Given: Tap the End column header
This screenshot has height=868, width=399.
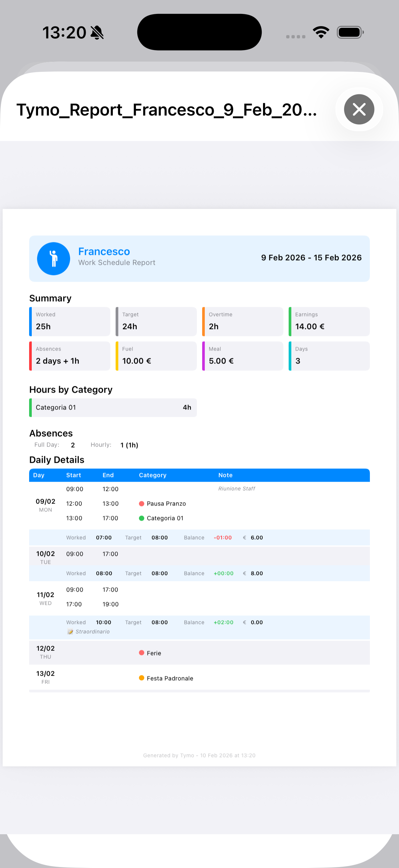Looking at the screenshot, I should click(108, 475).
